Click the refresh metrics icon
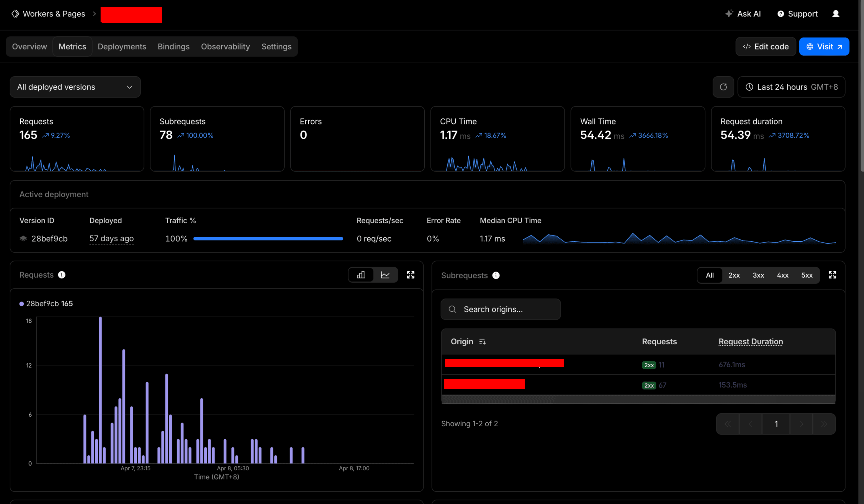Image resolution: width=864 pixels, height=504 pixels. [x=723, y=87]
